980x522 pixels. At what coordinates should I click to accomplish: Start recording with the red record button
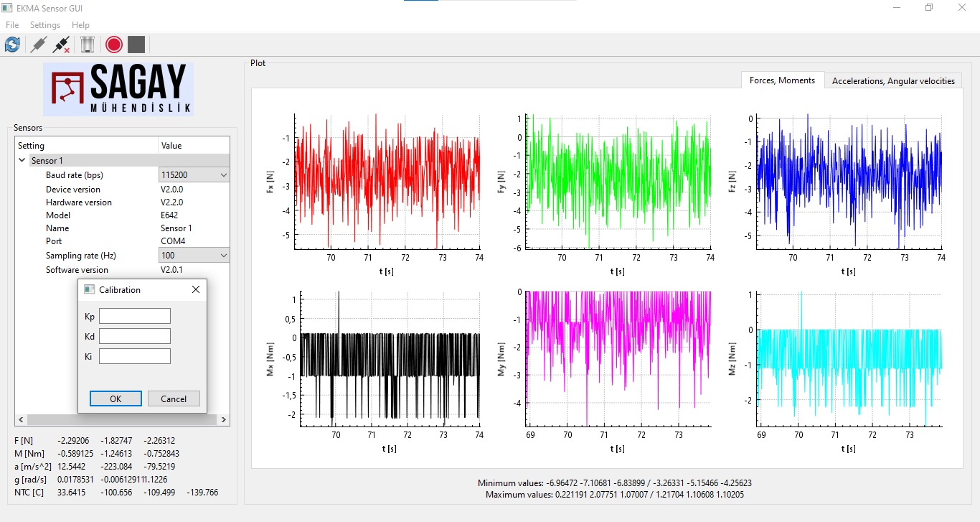pos(113,45)
